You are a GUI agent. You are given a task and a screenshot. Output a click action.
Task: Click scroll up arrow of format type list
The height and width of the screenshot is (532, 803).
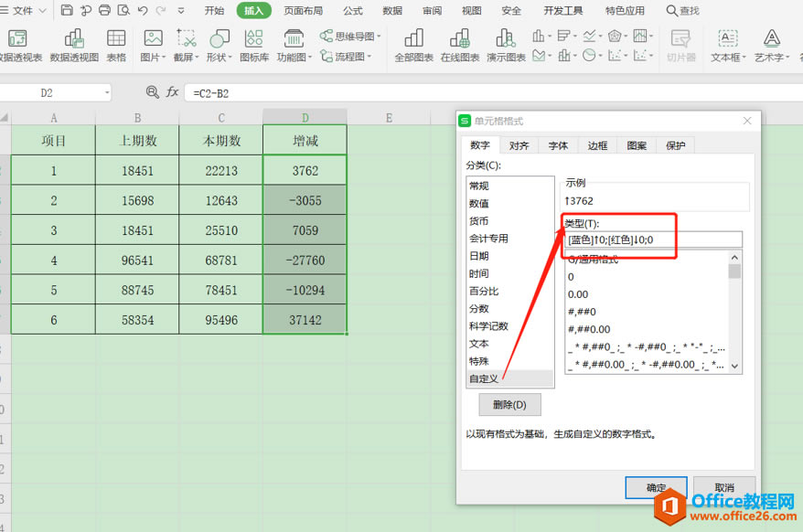(x=735, y=258)
